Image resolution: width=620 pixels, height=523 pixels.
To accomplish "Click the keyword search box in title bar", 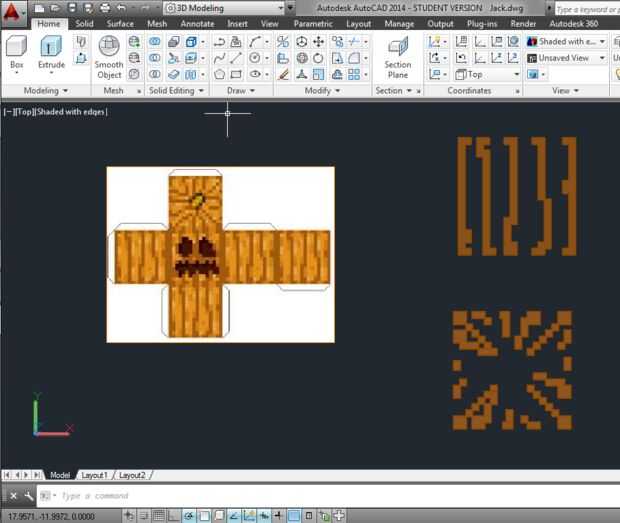I will pyautogui.click(x=587, y=9).
